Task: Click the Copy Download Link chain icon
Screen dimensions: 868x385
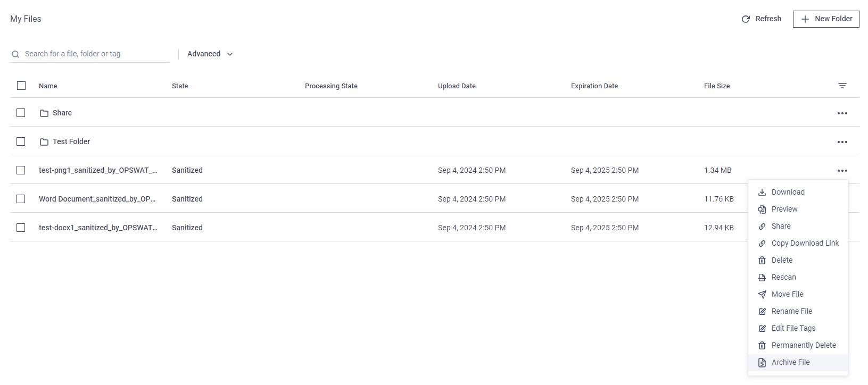Action: tap(762, 244)
